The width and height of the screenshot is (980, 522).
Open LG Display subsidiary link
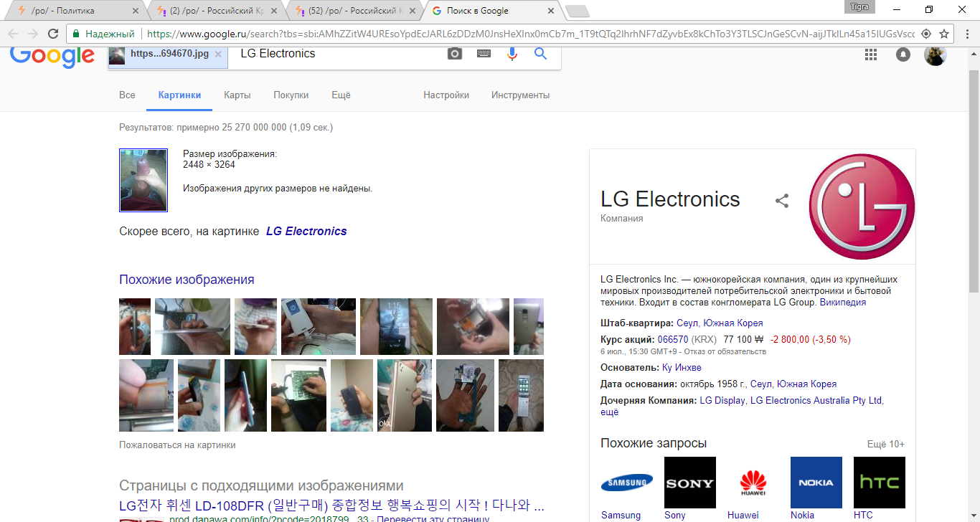[722, 401]
